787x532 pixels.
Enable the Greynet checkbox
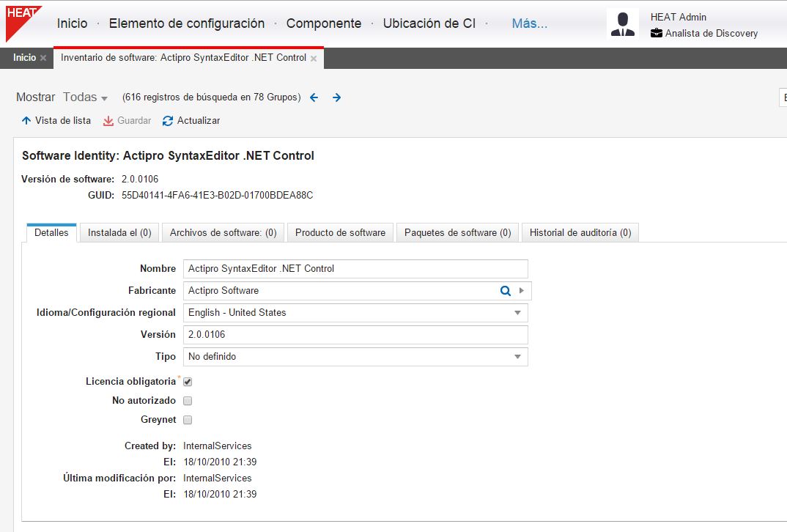click(188, 420)
